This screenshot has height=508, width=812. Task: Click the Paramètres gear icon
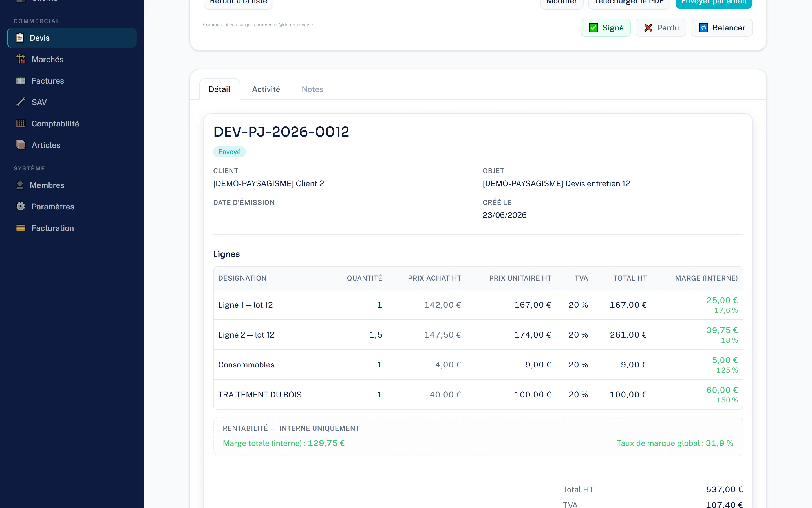(21, 207)
